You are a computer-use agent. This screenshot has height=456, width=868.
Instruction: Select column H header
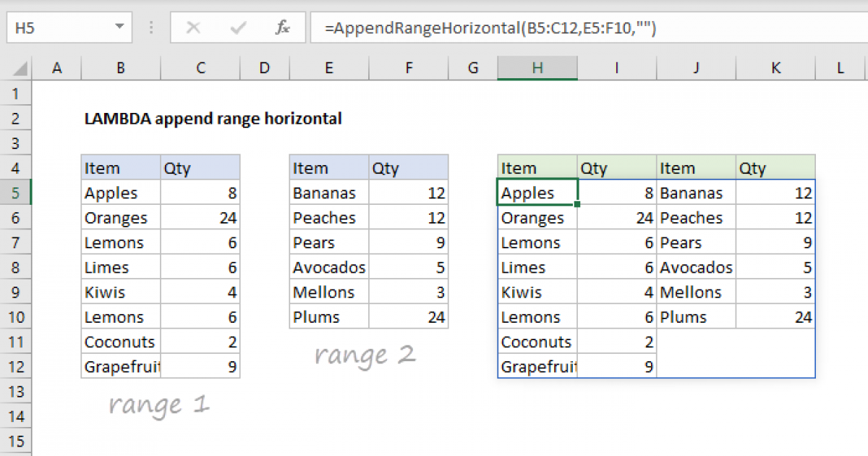pos(537,67)
